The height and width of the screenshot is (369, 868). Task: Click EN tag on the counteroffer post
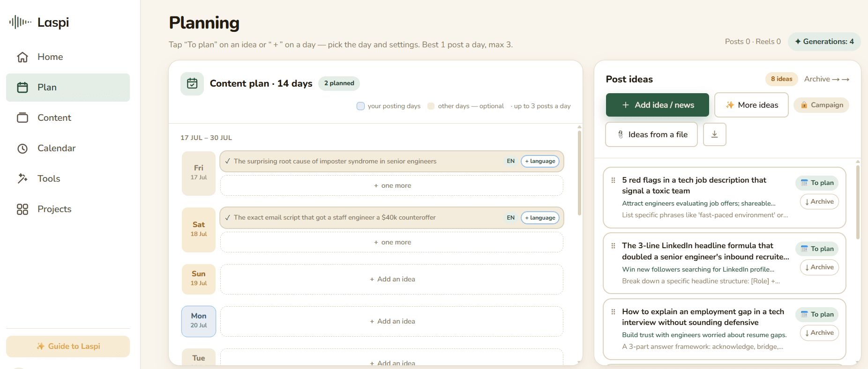[511, 218]
